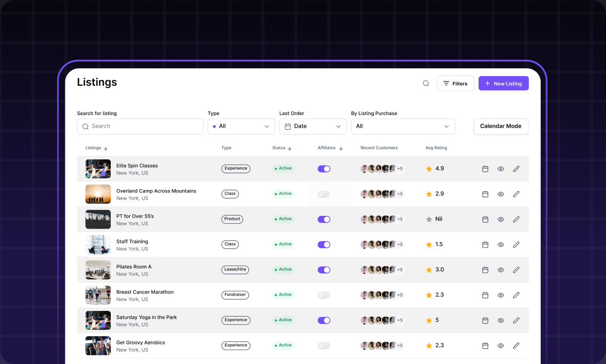Open the Saturday Yoga in the Park thumbnail
Screen dimensions: 606x364
(x=98, y=320)
